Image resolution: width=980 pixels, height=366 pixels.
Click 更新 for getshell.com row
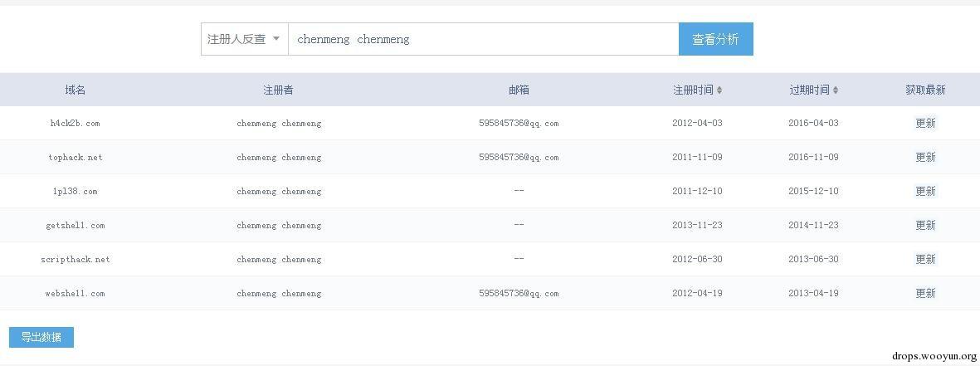[925, 225]
